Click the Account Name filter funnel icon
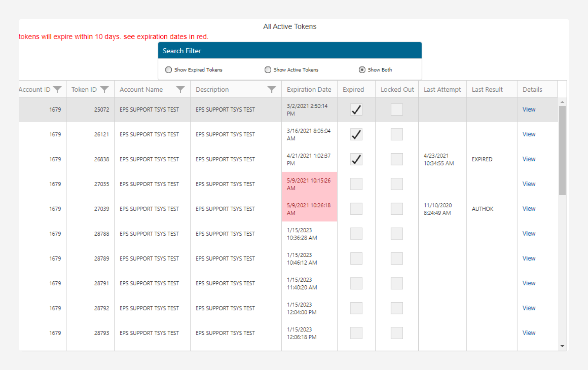The image size is (588, 370). [180, 90]
